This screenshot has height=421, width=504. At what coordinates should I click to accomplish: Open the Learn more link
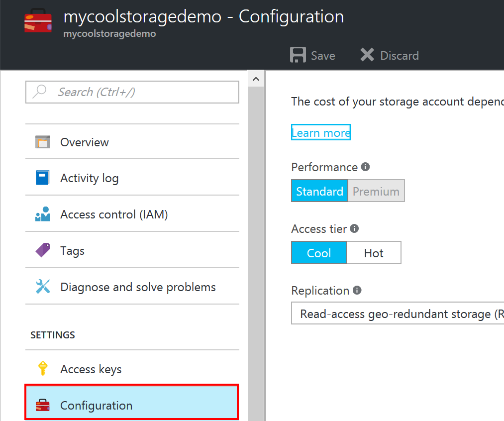(x=321, y=132)
